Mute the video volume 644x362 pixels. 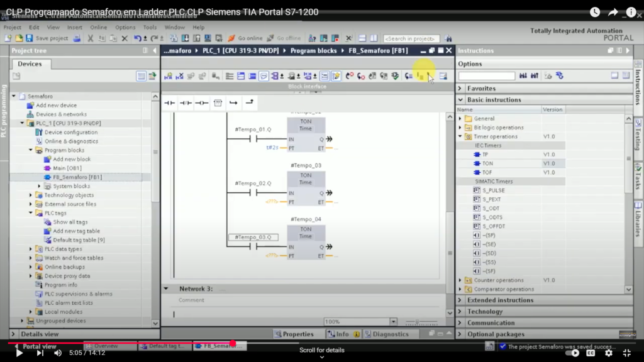(x=58, y=353)
